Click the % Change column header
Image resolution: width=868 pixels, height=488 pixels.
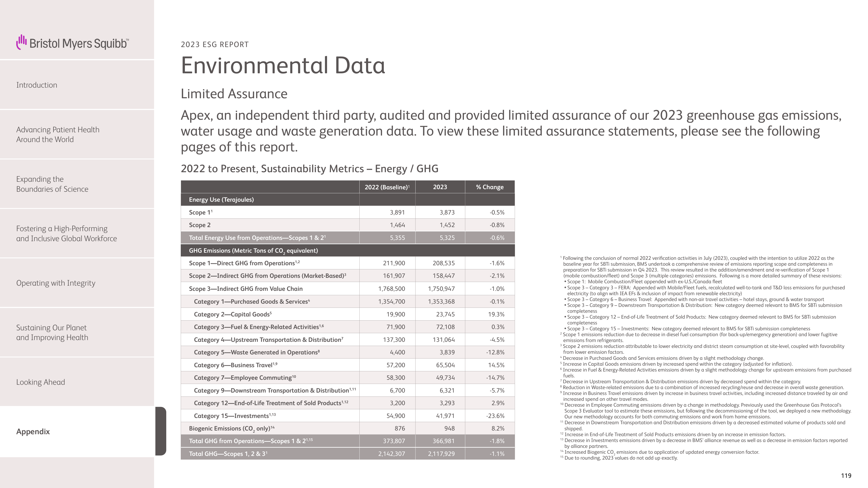tap(490, 187)
